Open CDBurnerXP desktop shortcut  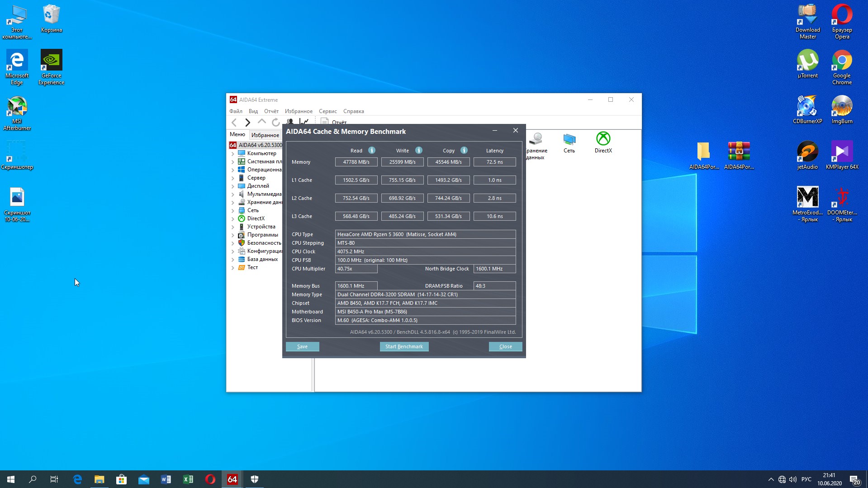click(x=807, y=110)
